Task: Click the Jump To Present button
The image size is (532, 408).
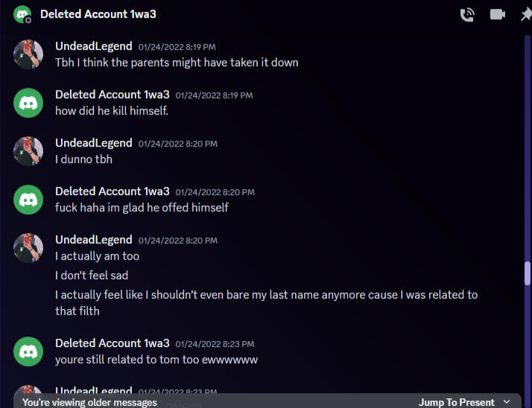Action: click(x=456, y=402)
